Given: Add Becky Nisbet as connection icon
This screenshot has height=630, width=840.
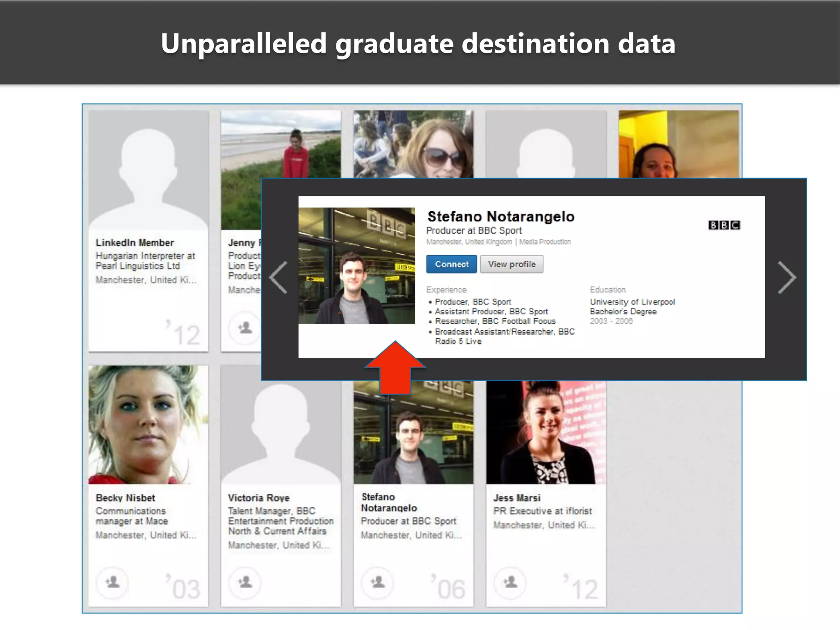Looking at the screenshot, I should [x=112, y=582].
